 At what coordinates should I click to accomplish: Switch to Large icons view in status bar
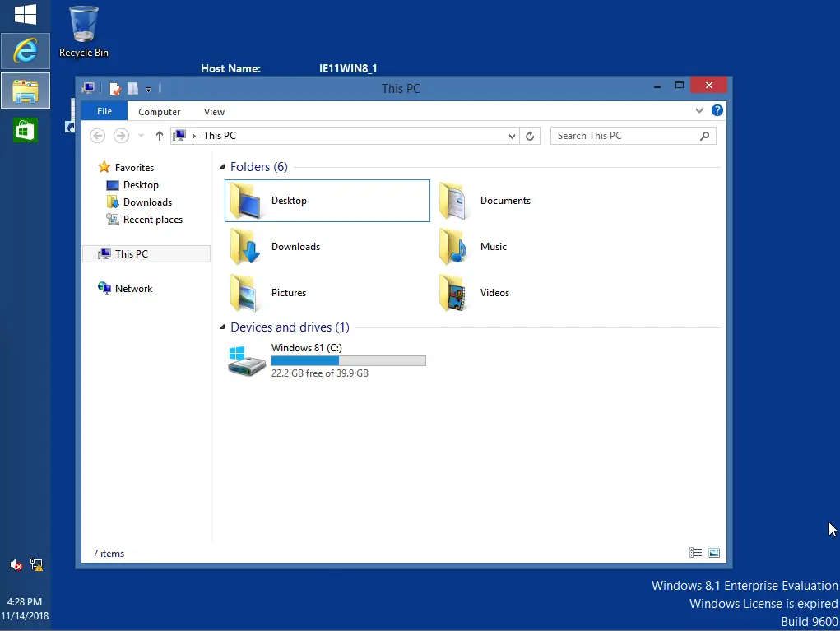714,553
